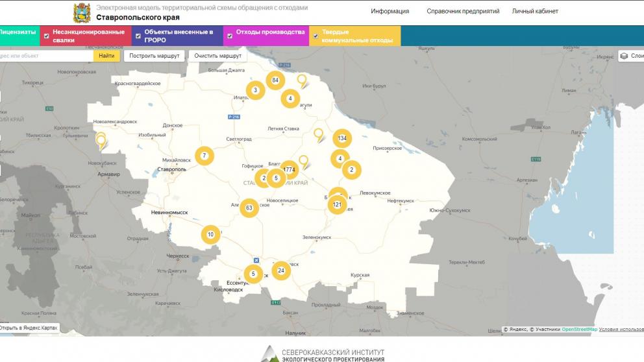Click the map cluster marker labeled 84
The image size is (644, 362).
[x=275, y=80]
